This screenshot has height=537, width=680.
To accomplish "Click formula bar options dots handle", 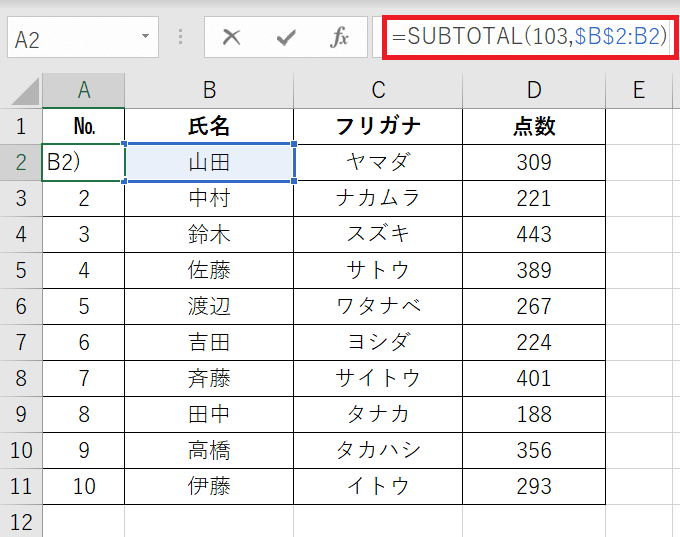I will 180,37.
